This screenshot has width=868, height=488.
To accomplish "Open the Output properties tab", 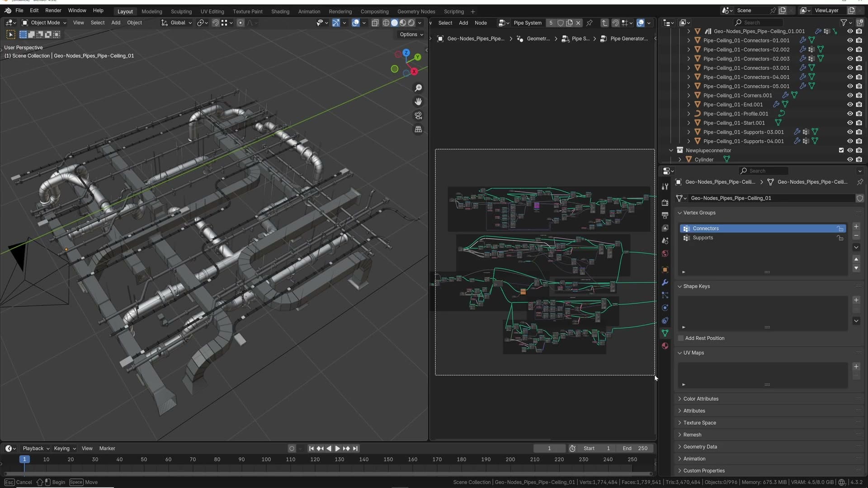I will point(665,215).
